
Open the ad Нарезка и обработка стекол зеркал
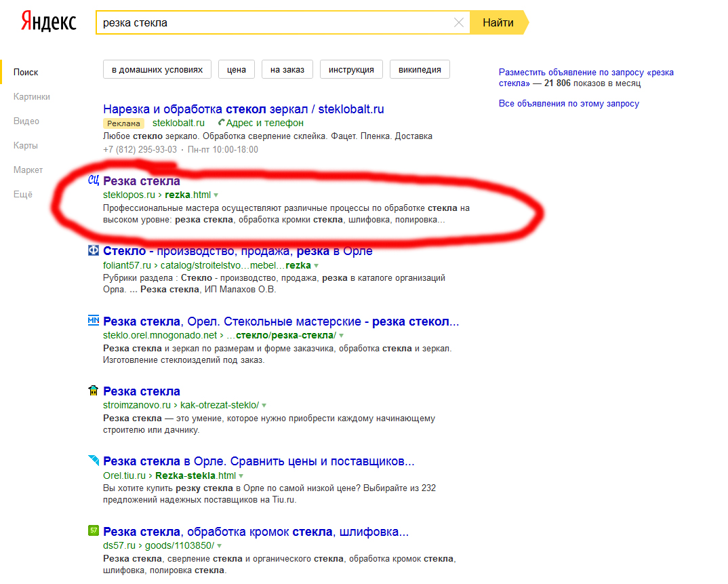click(x=243, y=109)
